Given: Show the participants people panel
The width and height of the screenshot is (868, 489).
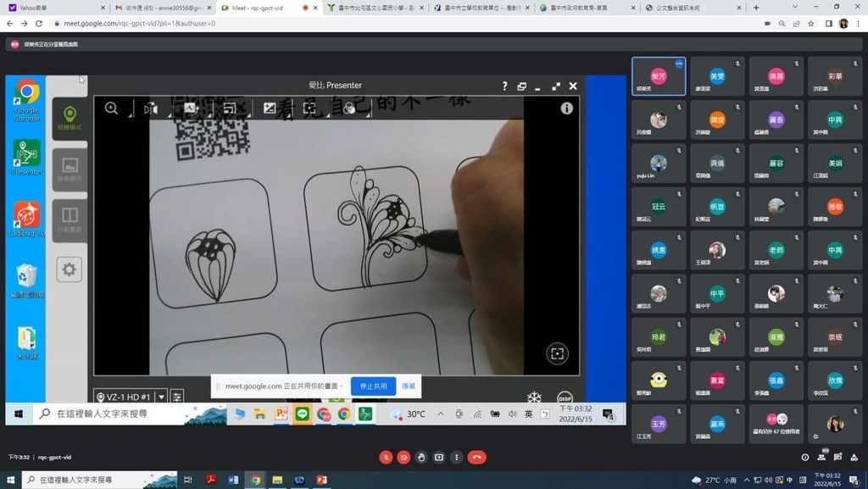Looking at the screenshot, I should 821,457.
